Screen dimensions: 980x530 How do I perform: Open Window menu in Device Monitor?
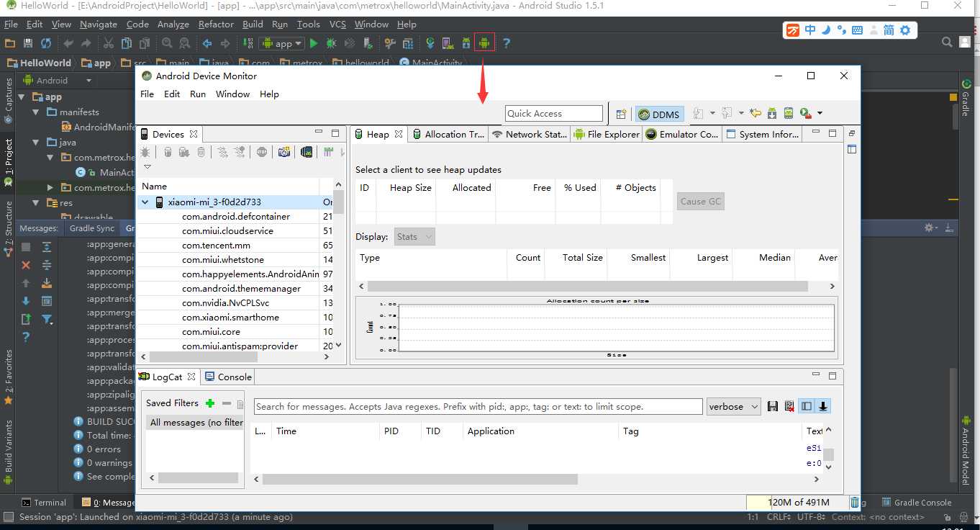[x=232, y=94]
